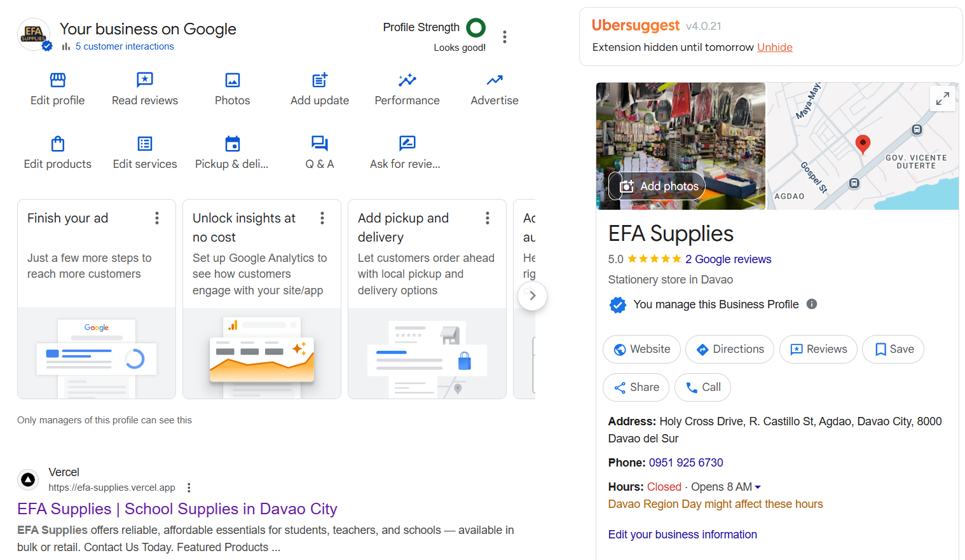Click the Add photos button
Viewport: 965px width, 560px height.
(x=657, y=186)
